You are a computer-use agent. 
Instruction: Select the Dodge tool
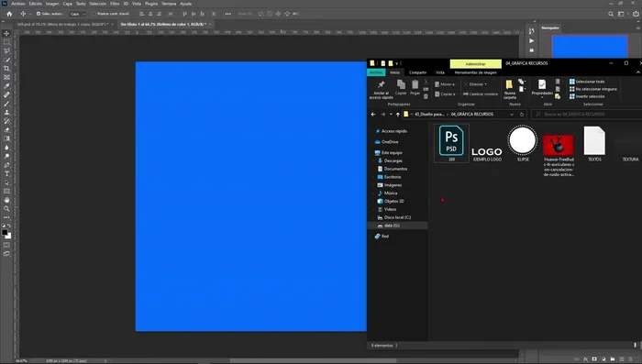pos(6,156)
